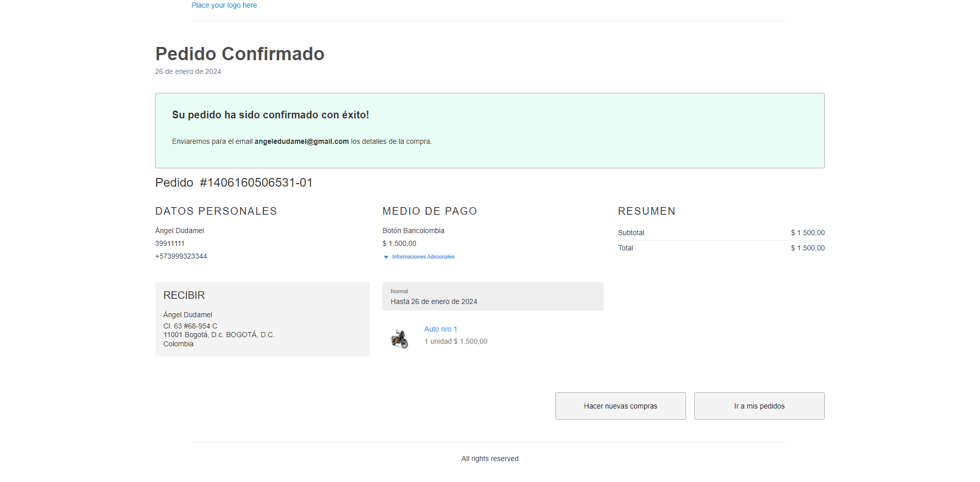The width and height of the screenshot is (980, 482).
Task: Click the confirmation banner message
Action: tap(489, 129)
